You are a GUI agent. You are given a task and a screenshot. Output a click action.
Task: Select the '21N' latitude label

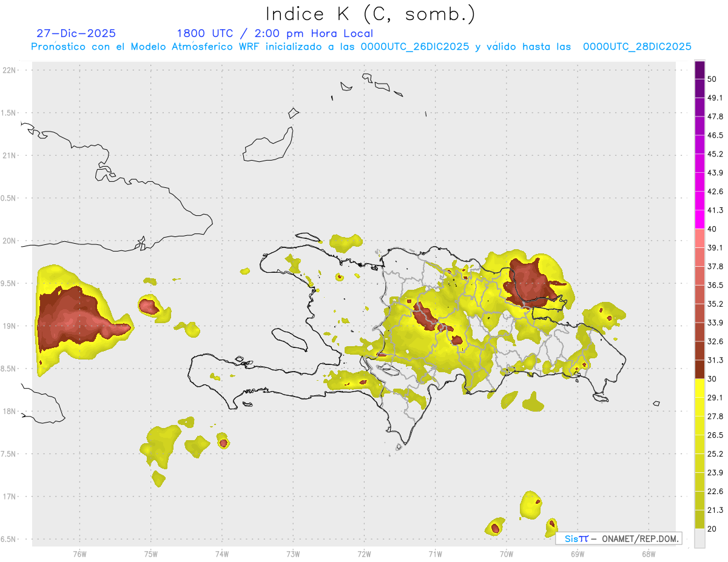[x=10, y=155]
